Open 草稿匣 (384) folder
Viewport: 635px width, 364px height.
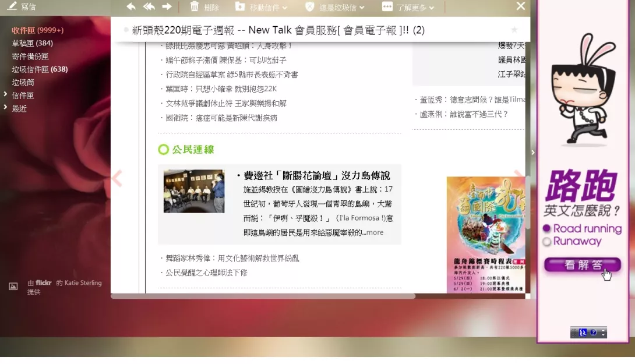(33, 43)
